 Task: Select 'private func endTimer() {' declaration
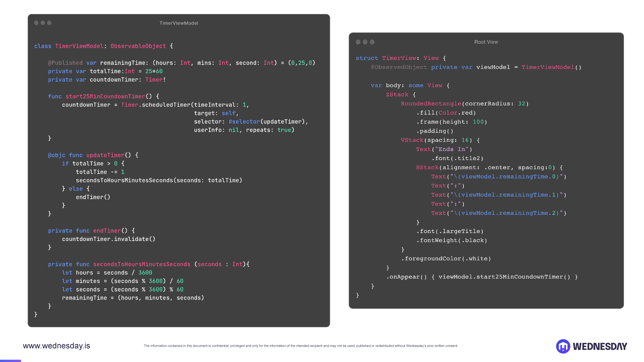(92, 231)
